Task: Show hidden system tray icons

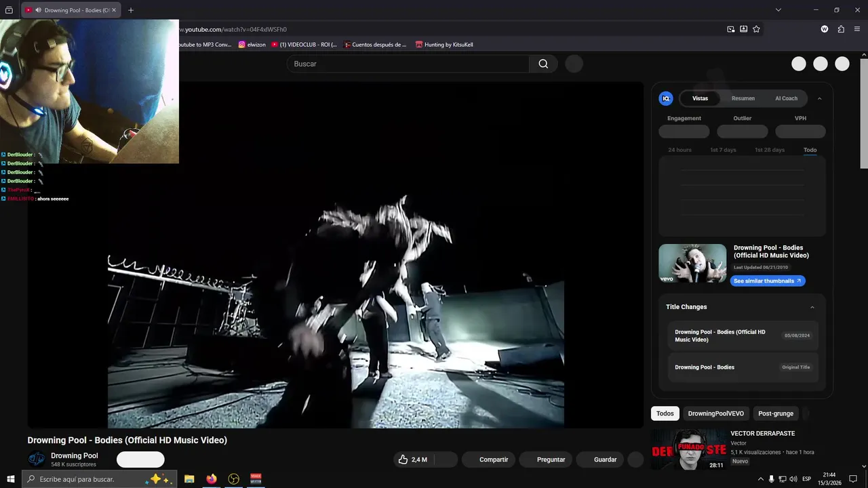Action: coord(760,479)
